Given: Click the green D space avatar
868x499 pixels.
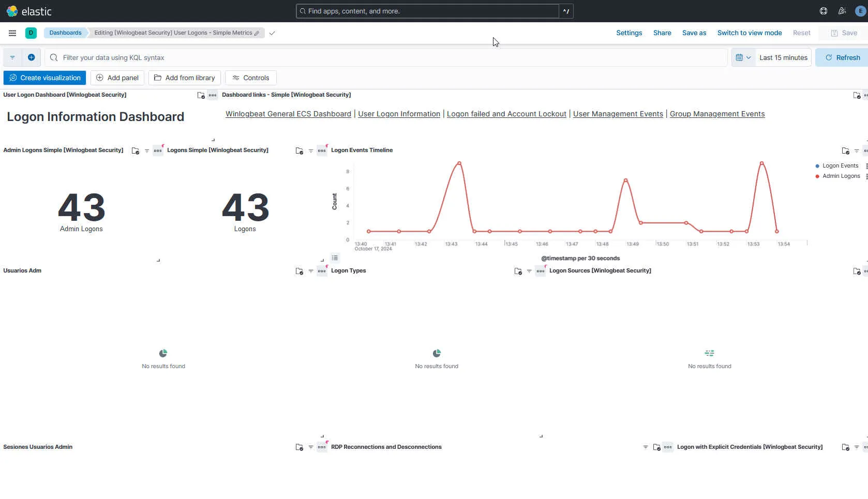Looking at the screenshot, I should pos(31,33).
